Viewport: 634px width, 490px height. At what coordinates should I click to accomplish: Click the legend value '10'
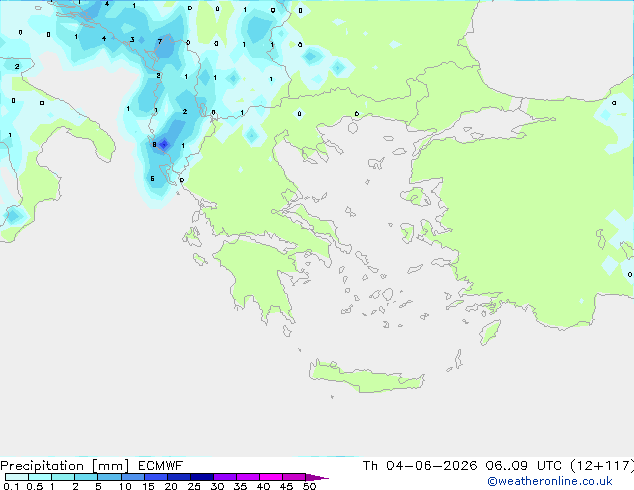(x=125, y=486)
